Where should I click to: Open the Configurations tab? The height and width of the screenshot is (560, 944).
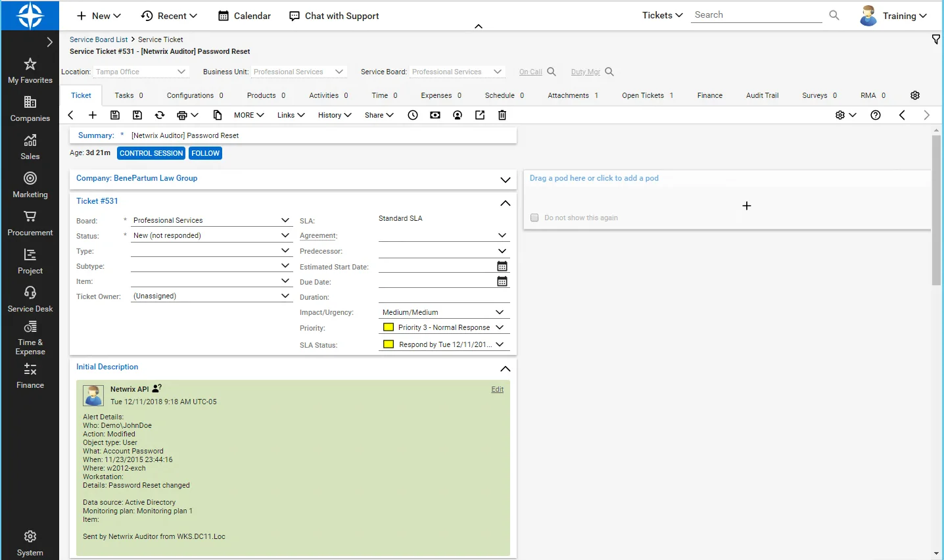[195, 95]
